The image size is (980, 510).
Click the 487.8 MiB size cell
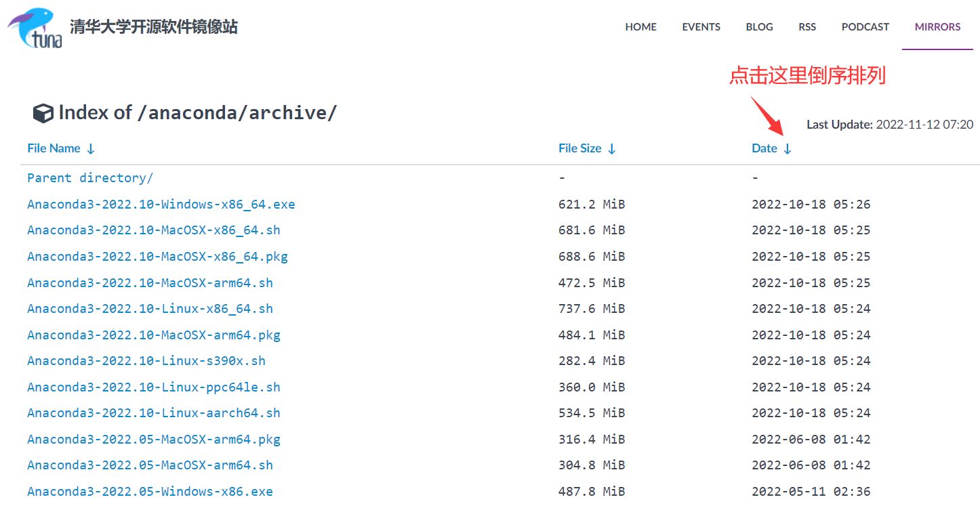pos(592,492)
